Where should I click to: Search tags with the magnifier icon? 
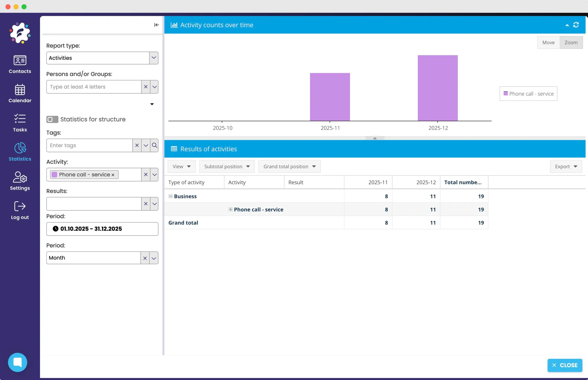click(154, 145)
